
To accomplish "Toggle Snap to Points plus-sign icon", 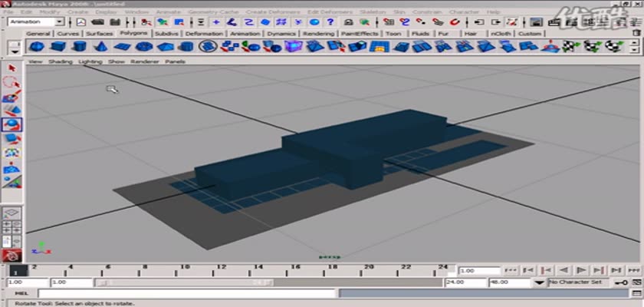I will [x=216, y=22].
